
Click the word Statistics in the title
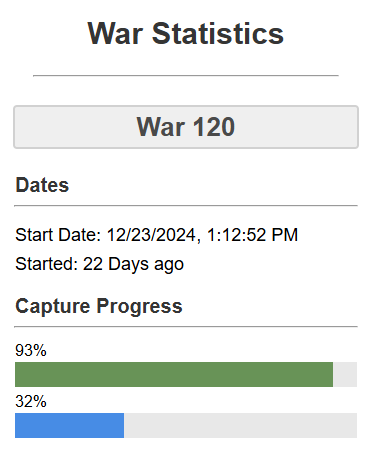[218, 33]
